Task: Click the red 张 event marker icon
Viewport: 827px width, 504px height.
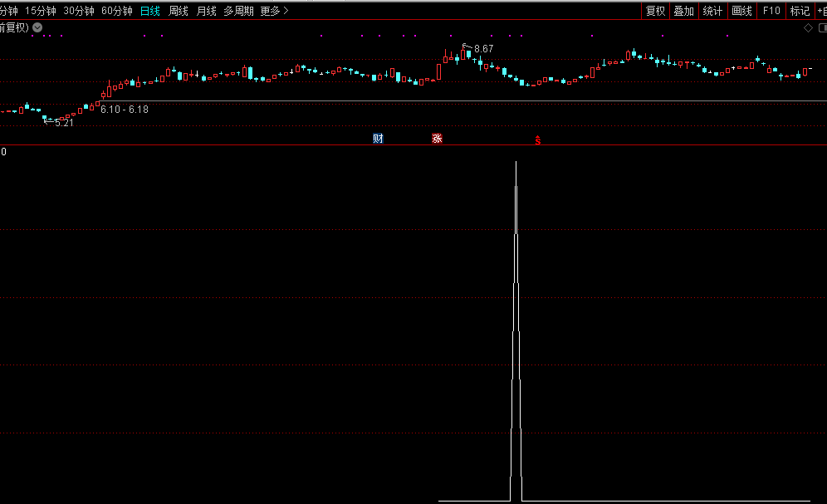Action: (x=437, y=139)
